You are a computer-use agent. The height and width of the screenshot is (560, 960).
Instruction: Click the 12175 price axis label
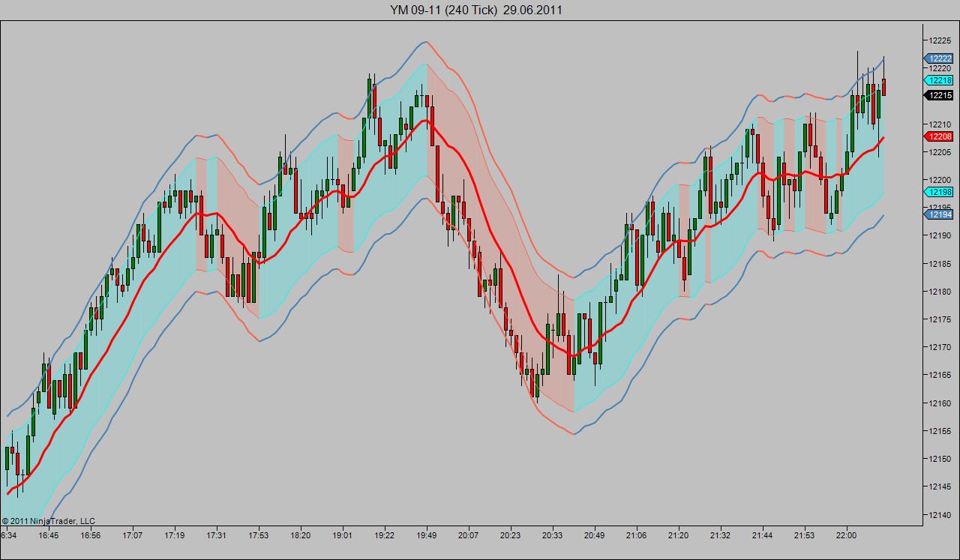[940, 319]
